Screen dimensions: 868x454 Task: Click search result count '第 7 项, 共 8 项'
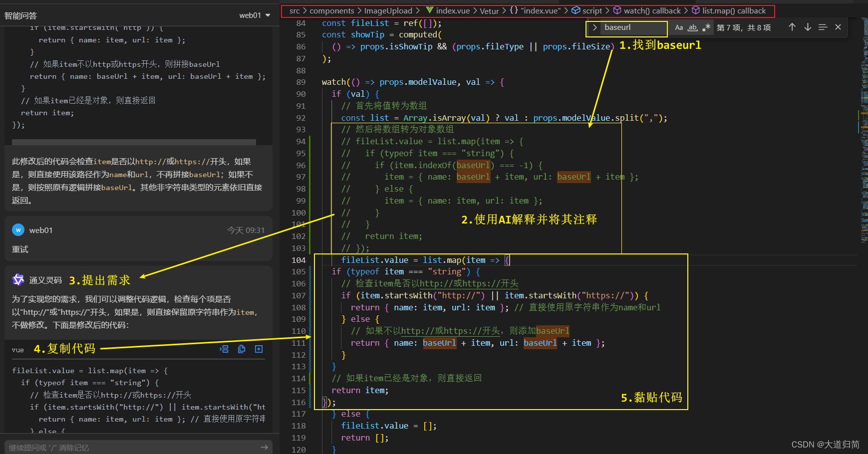(744, 28)
